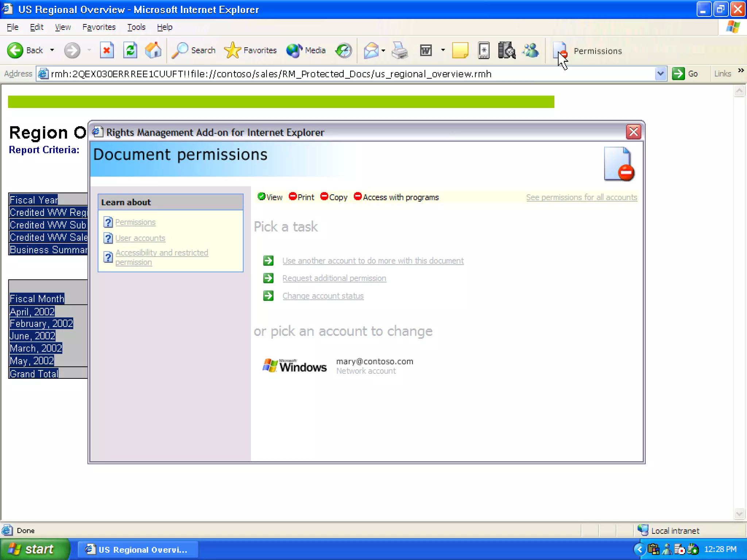Click See permissions for all accounts link

pos(581,197)
